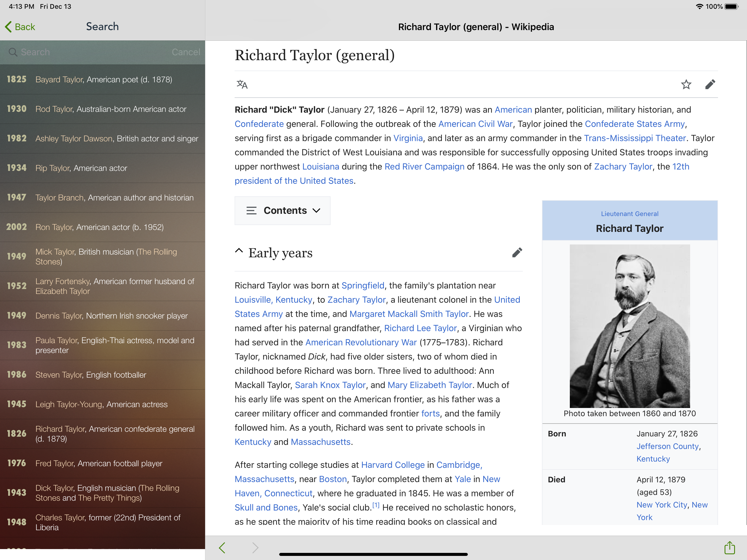
Task: Follow the Red River Campaign link
Action: (424, 167)
